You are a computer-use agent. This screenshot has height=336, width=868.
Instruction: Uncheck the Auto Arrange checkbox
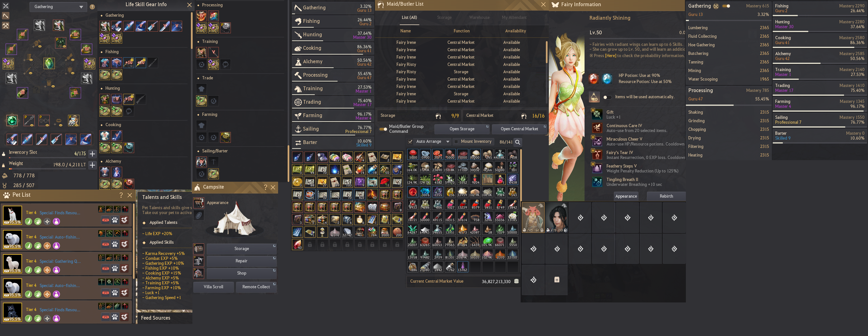410,142
